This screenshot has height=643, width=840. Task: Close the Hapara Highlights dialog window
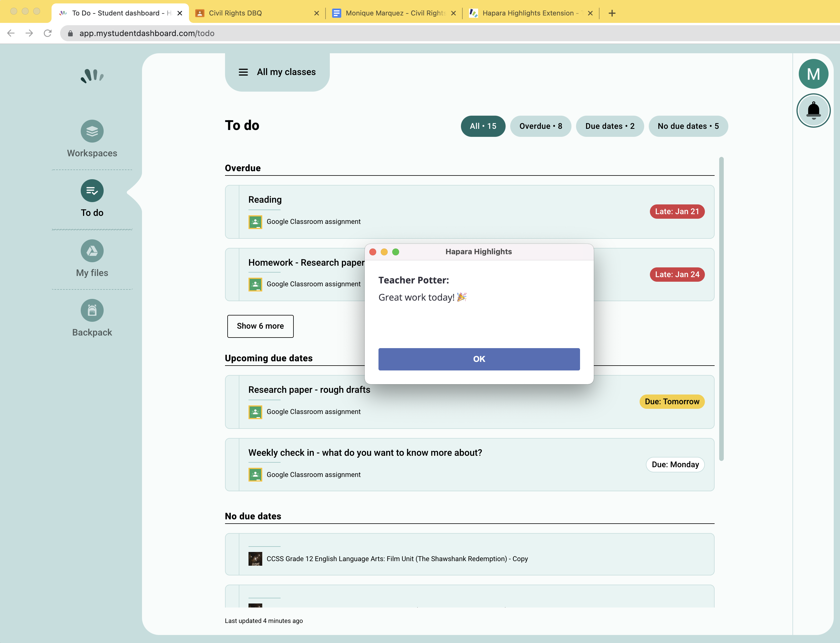[373, 252]
